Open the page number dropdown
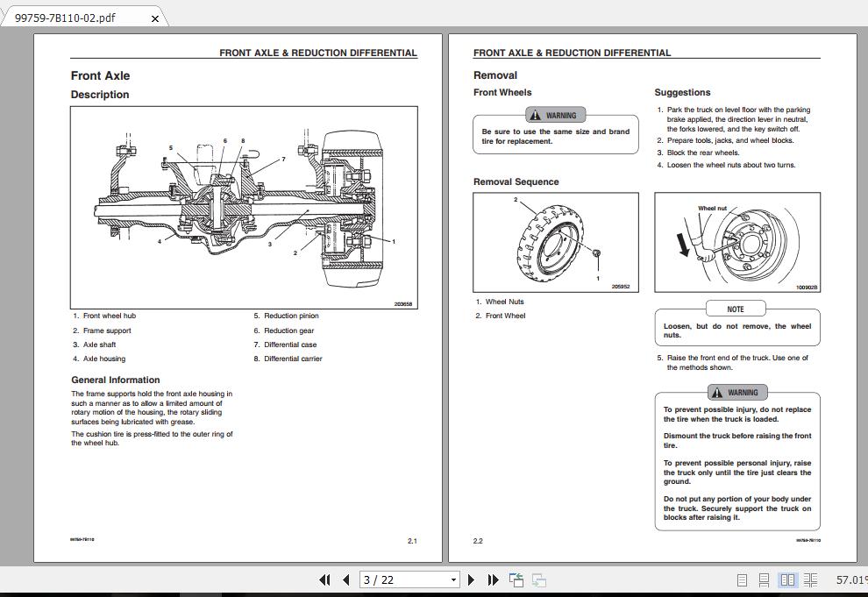The height and width of the screenshot is (597, 868). tap(453, 579)
